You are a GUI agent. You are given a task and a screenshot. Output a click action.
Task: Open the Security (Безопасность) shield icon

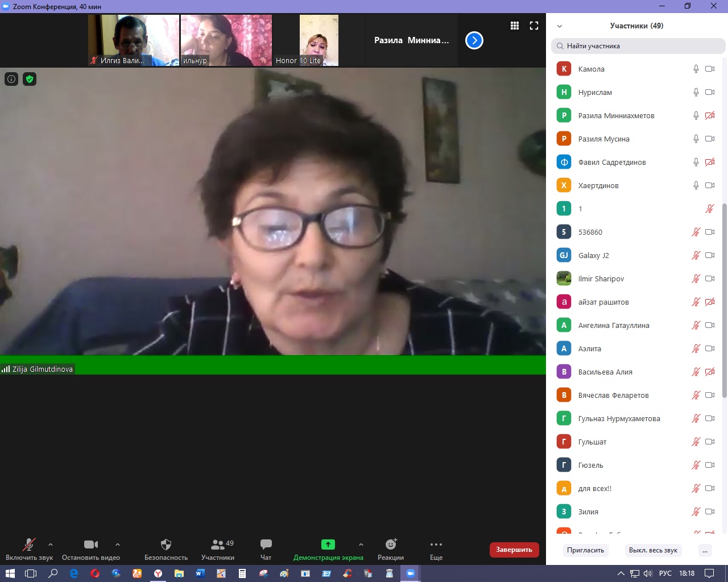coord(166,545)
